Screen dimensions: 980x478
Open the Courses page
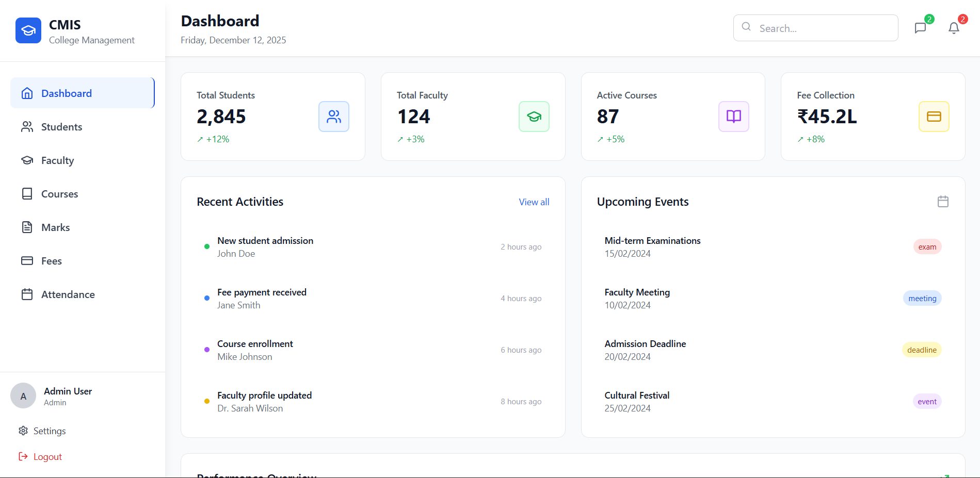coord(83,194)
